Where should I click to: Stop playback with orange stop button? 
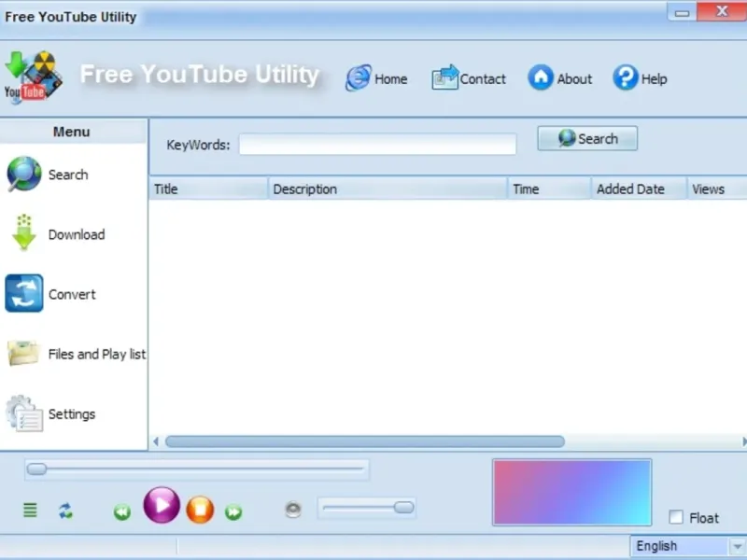click(x=200, y=510)
